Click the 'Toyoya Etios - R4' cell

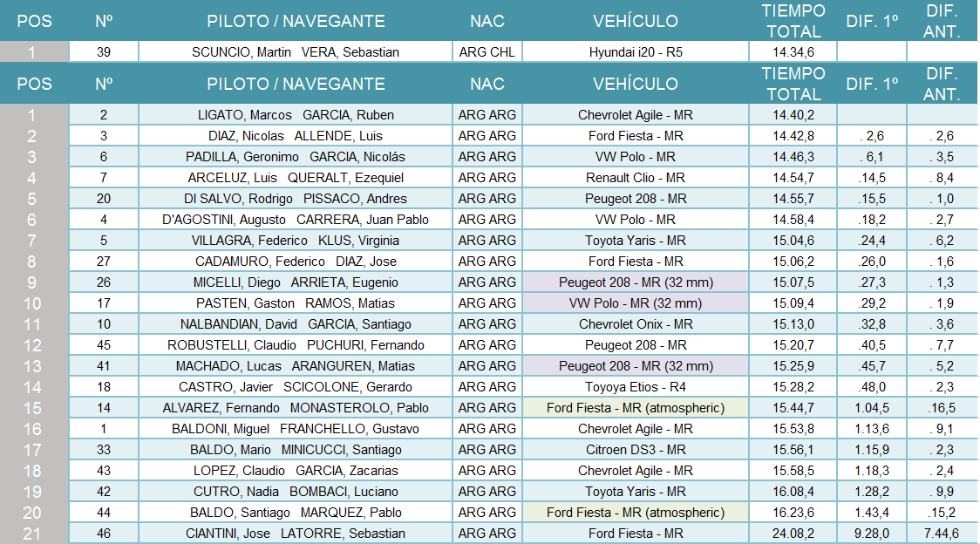635,387
